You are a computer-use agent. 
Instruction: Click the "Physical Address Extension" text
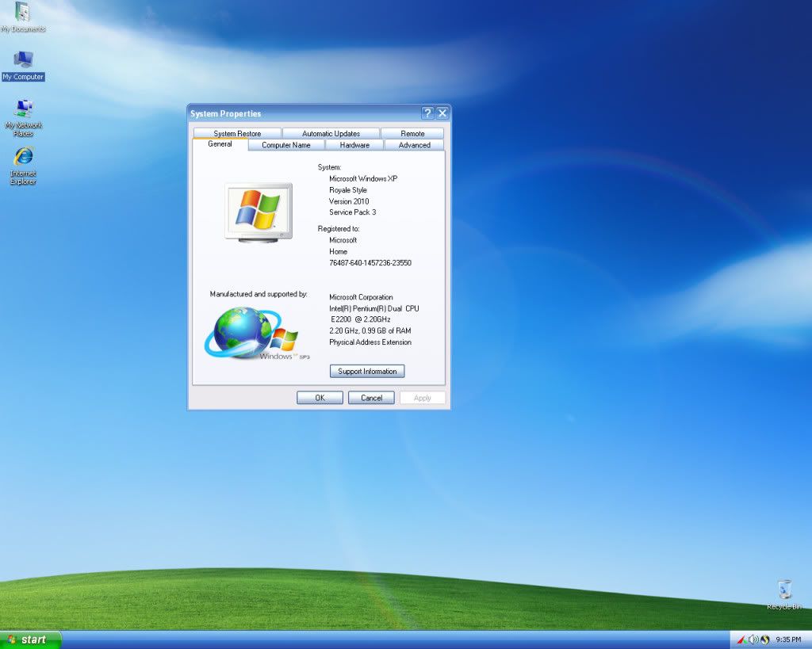point(370,342)
